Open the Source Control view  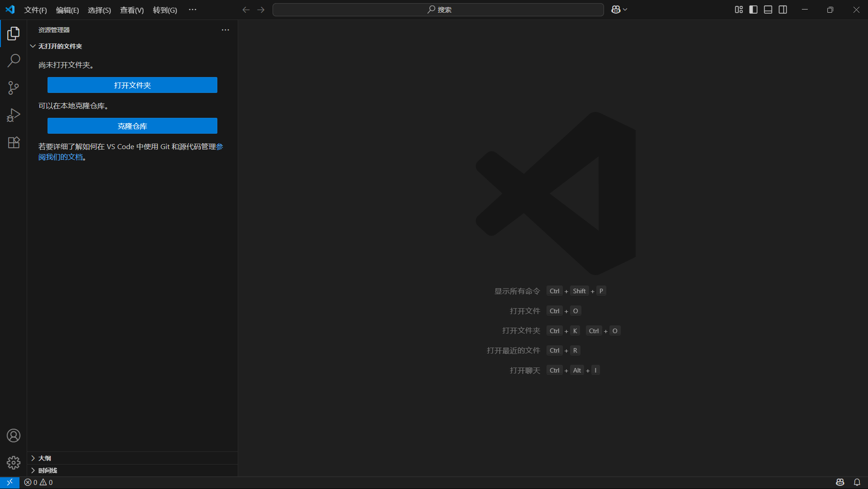pos(14,88)
